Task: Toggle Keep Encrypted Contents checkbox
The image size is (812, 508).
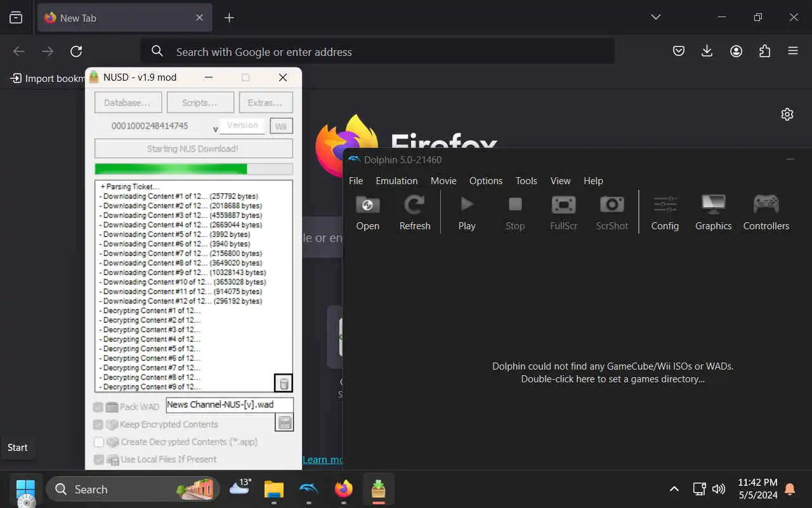Action: tap(98, 424)
